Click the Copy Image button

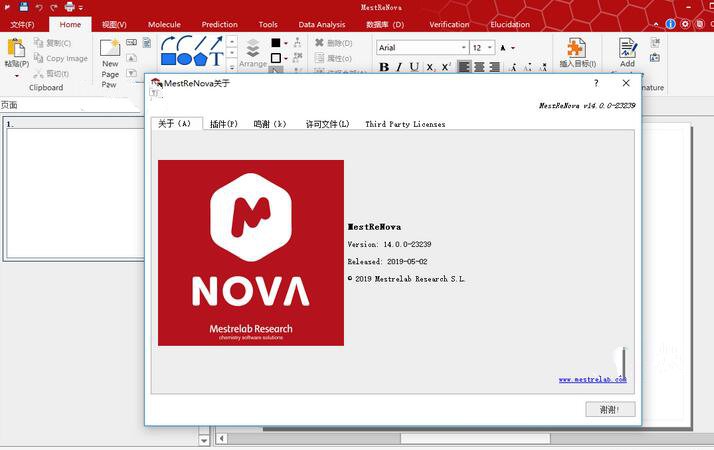(61, 58)
